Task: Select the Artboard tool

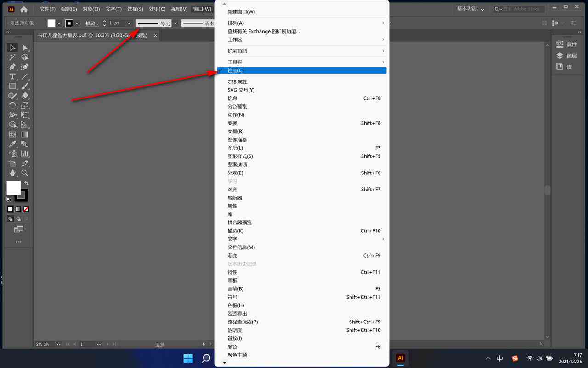Action: pos(12,164)
